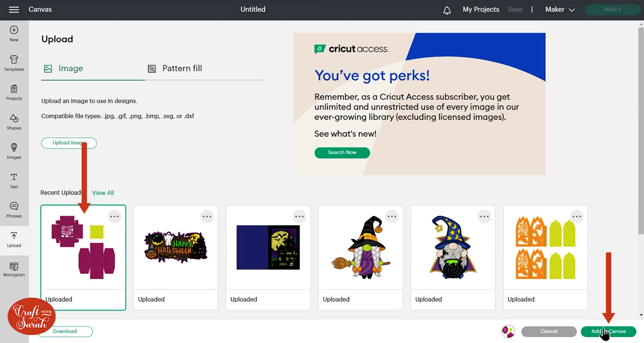This screenshot has width=644, height=343.
Task: Open the Images library
Action: pos(14,151)
